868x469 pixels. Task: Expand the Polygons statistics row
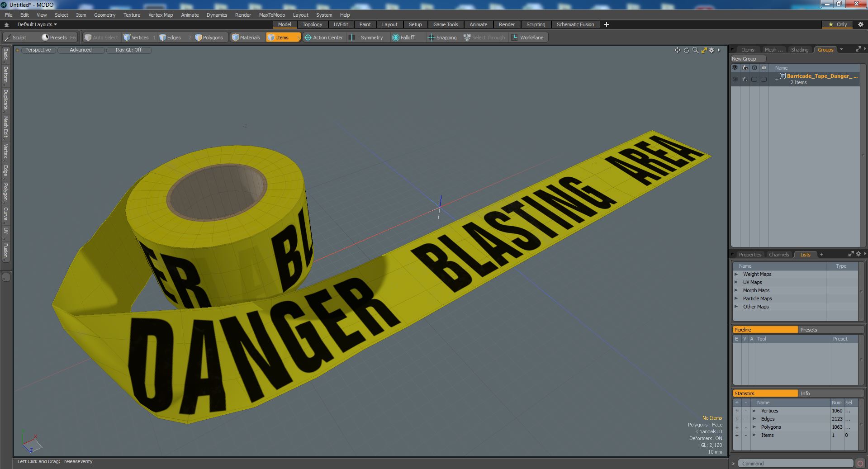(x=754, y=427)
